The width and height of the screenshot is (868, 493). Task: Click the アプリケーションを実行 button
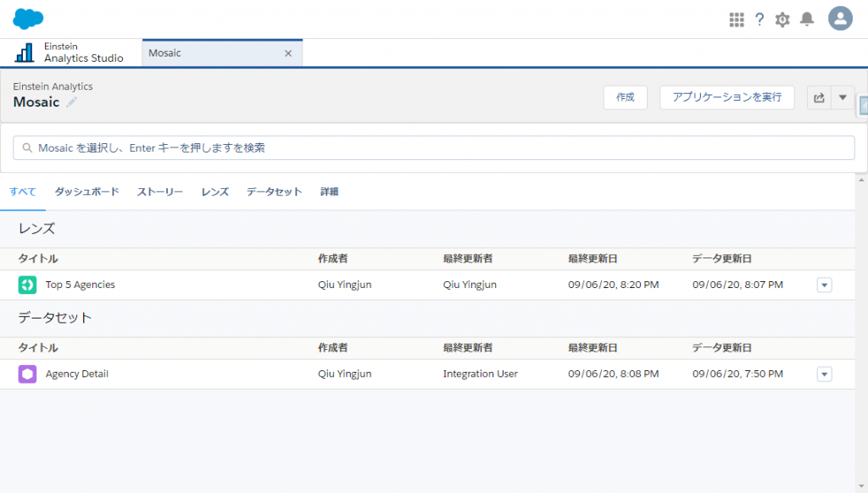(726, 97)
